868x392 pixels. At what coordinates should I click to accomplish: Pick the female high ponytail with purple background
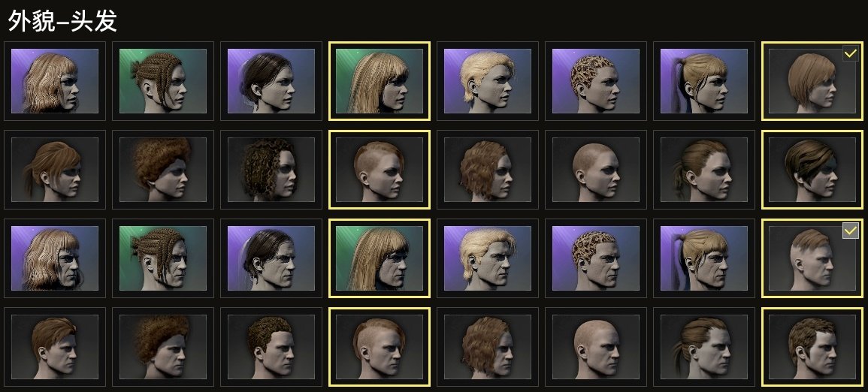click(704, 80)
